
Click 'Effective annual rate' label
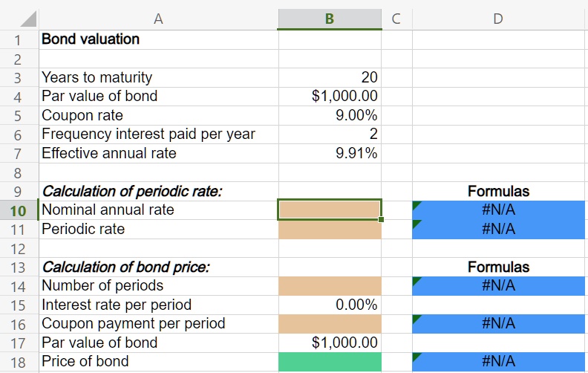coord(108,154)
